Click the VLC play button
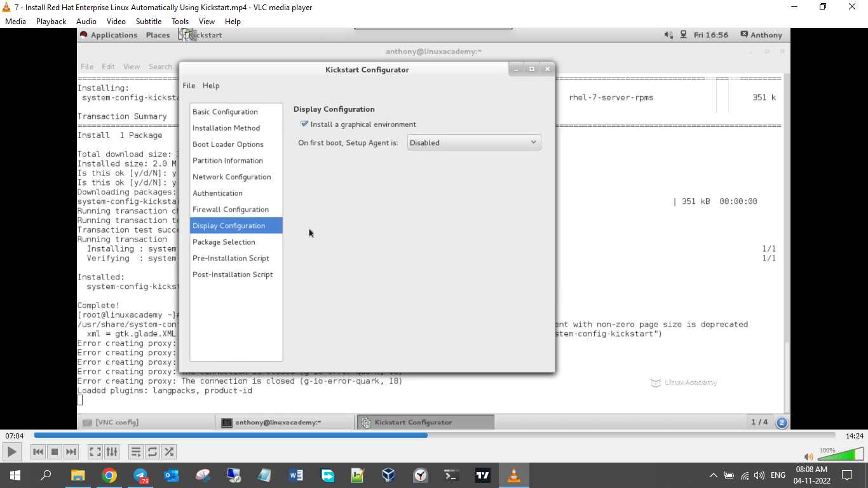 tap(11, 452)
